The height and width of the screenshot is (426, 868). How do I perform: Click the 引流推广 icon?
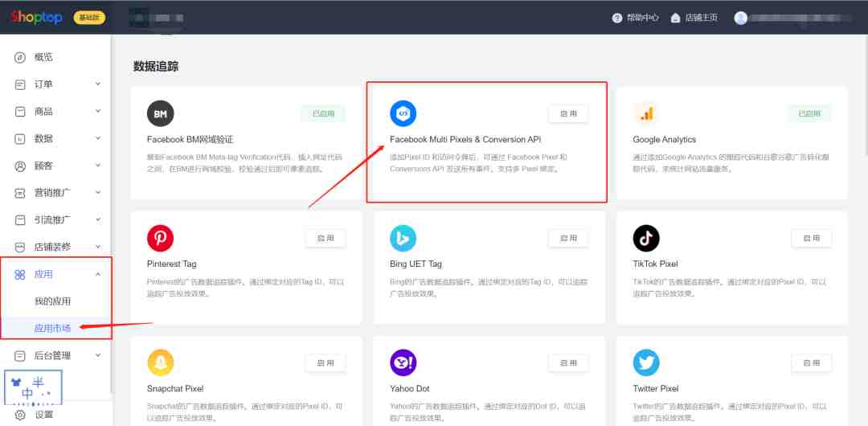[20, 220]
